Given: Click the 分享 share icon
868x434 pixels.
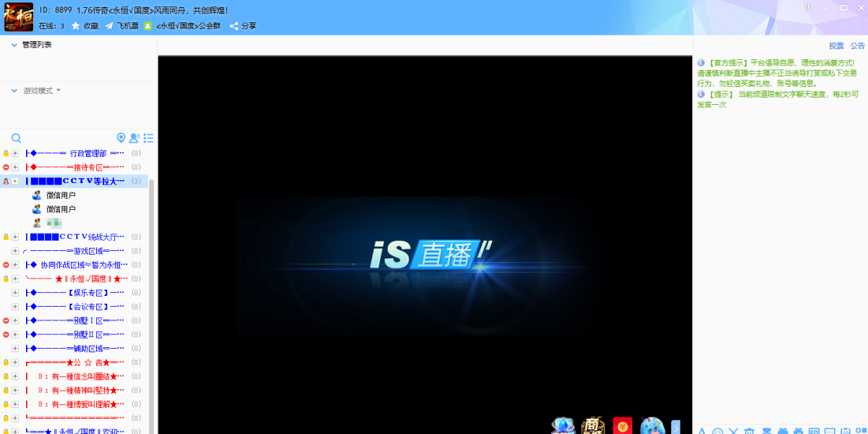Looking at the screenshot, I should pyautogui.click(x=234, y=26).
